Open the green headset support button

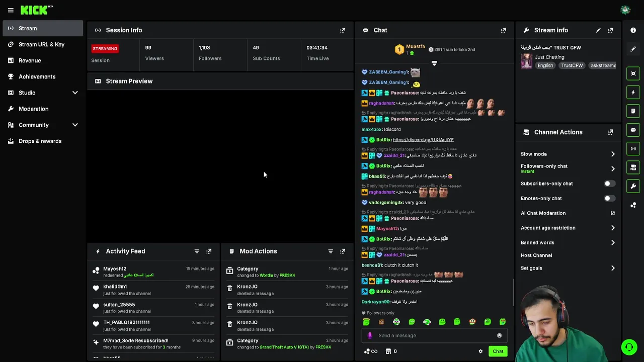628,347
